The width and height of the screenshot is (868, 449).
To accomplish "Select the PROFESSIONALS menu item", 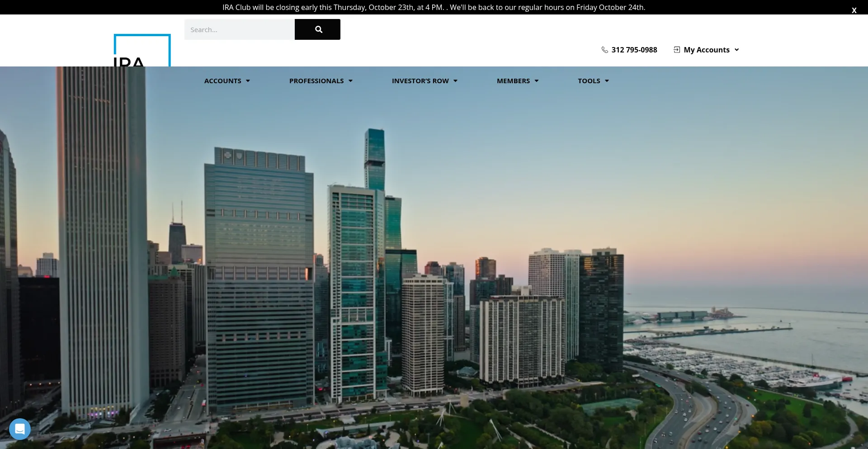I will 316,81.
